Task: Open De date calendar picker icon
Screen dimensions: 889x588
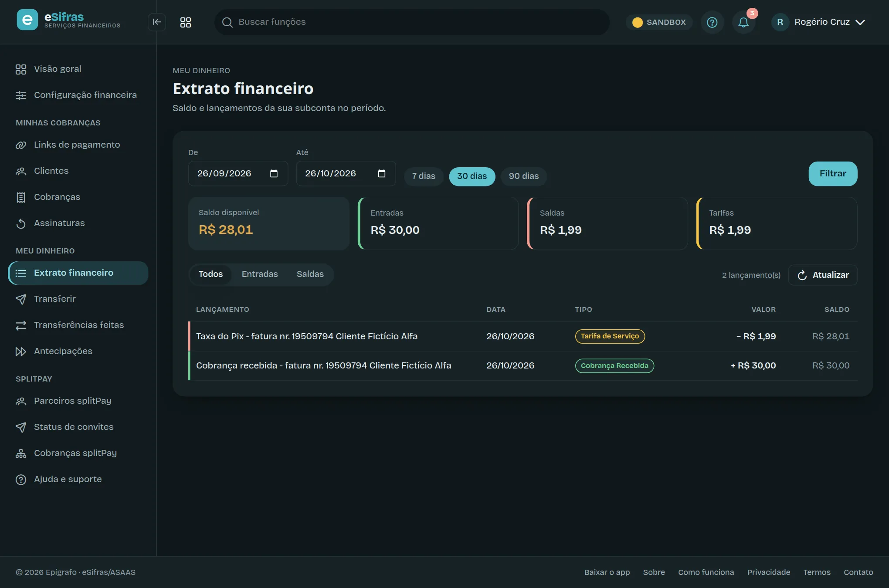Action: tap(274, 174)
